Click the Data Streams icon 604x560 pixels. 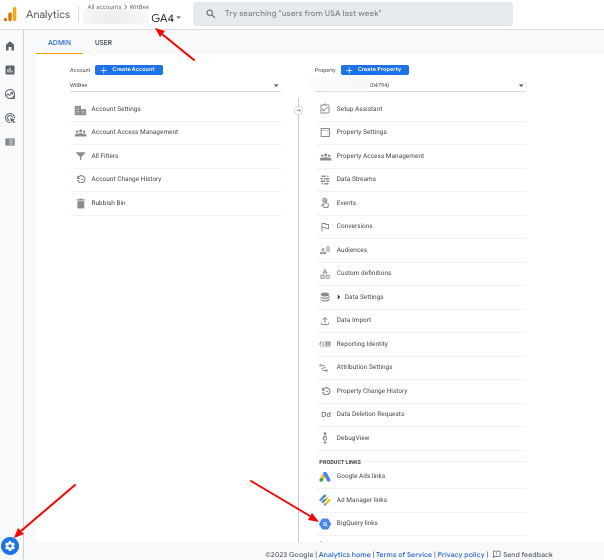[325, 179]
